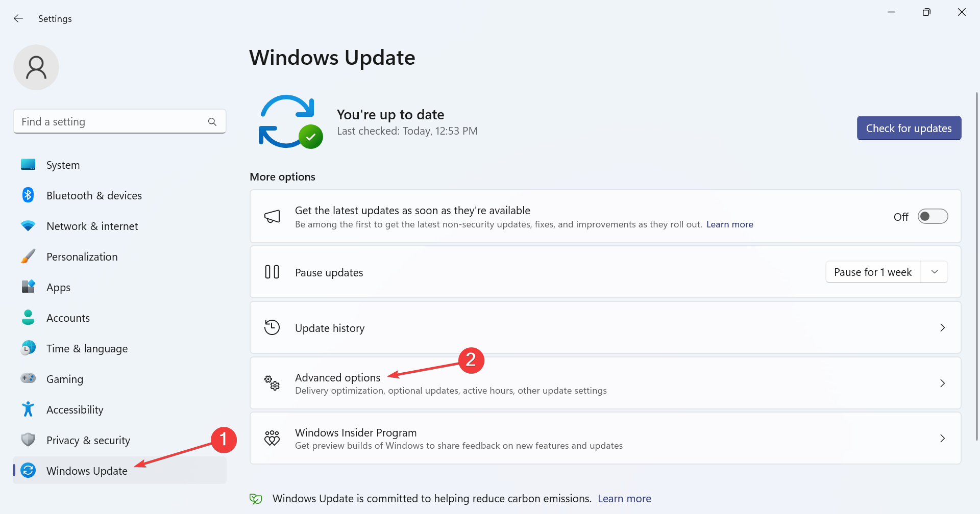980x514 pixels.
Task: Click the Gaming controller icon
Action: 28,378
